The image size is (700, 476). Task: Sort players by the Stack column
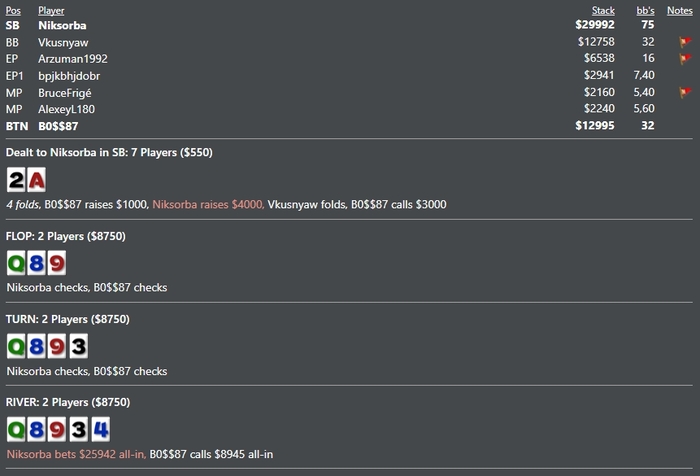603,10
